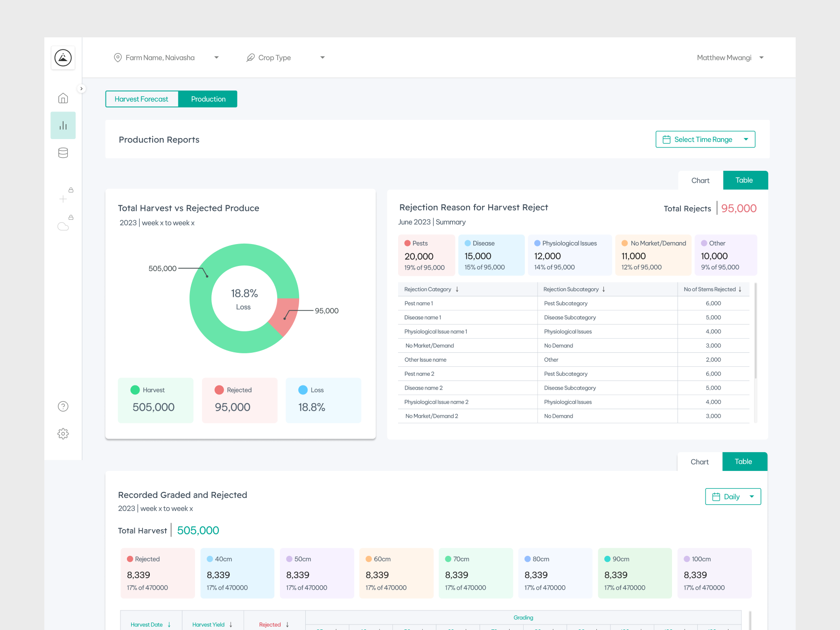Select Table view for rejection reasons
Screen dimensions: 840x630
tap(744, 181)
